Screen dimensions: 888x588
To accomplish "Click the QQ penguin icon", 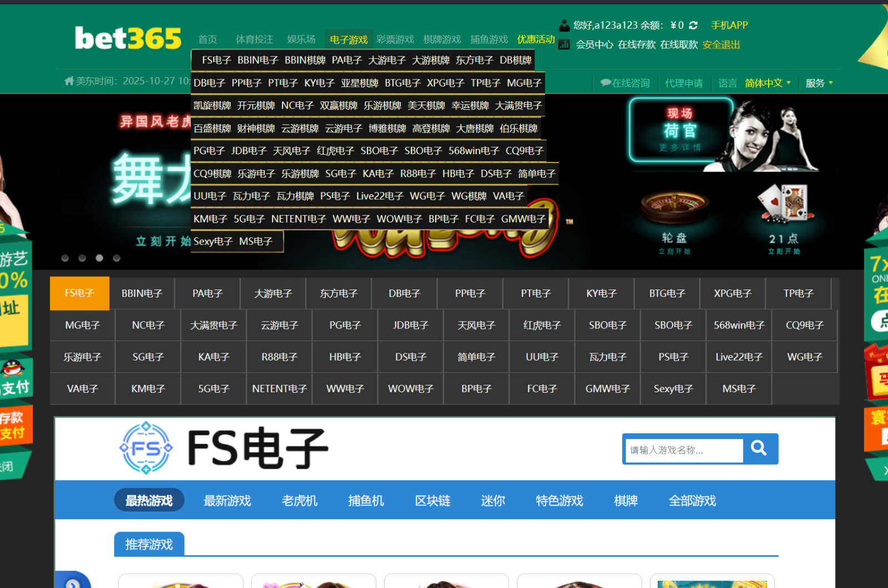I will point(12,368).
